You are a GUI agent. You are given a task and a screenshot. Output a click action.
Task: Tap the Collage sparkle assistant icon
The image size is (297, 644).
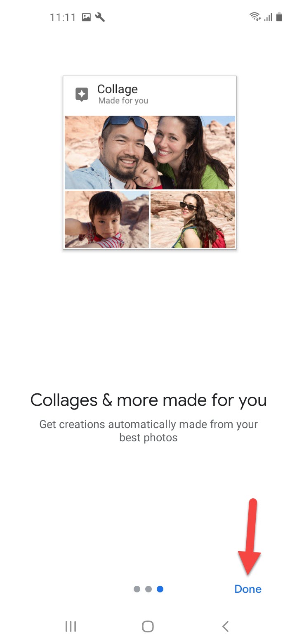(x=82, y=95)
